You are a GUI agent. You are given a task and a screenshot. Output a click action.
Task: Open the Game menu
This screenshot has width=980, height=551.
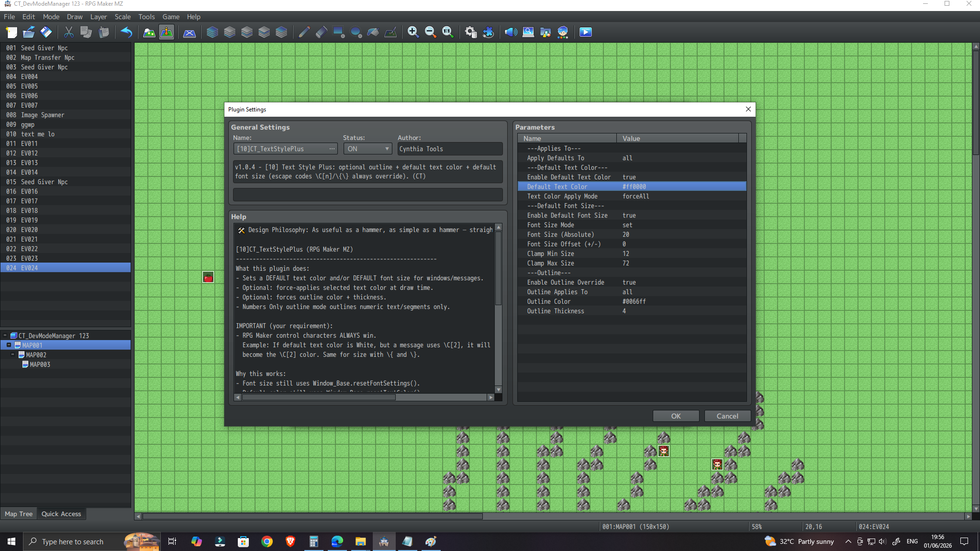(171, 17)
